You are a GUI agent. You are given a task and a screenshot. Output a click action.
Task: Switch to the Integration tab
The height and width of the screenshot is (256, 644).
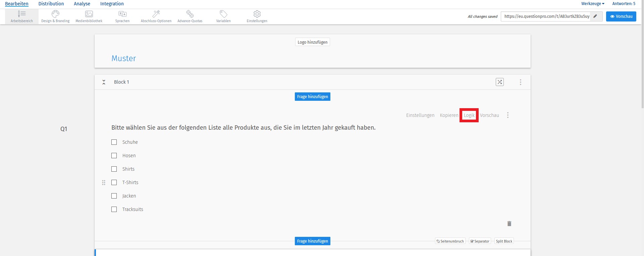point(112,4)
